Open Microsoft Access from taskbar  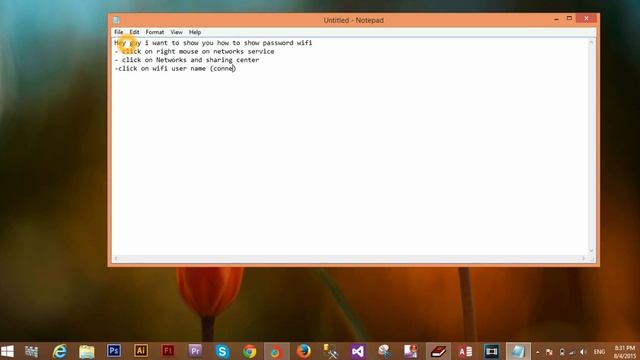(465, 351)
